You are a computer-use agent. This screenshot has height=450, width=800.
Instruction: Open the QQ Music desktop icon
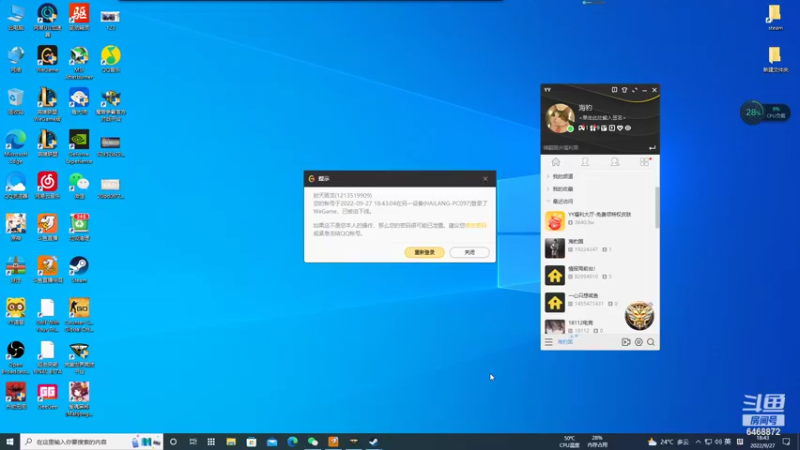(111, 59)
